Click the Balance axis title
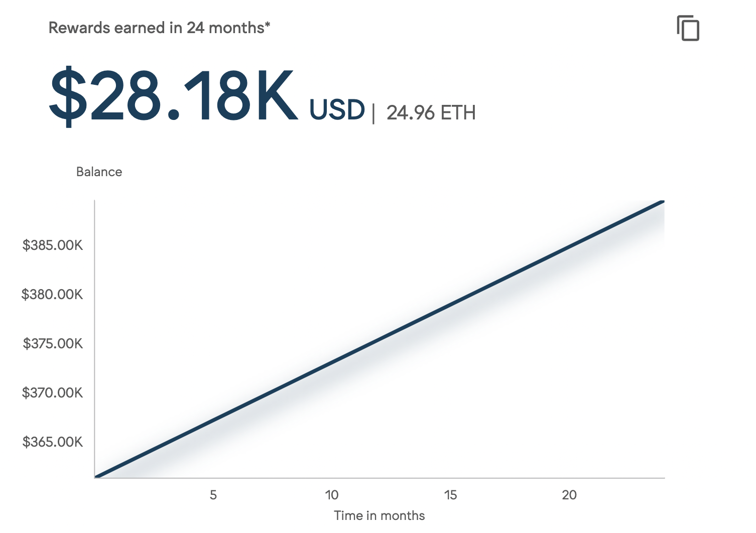This screenshot has width=756, height=533. point(99,172)
